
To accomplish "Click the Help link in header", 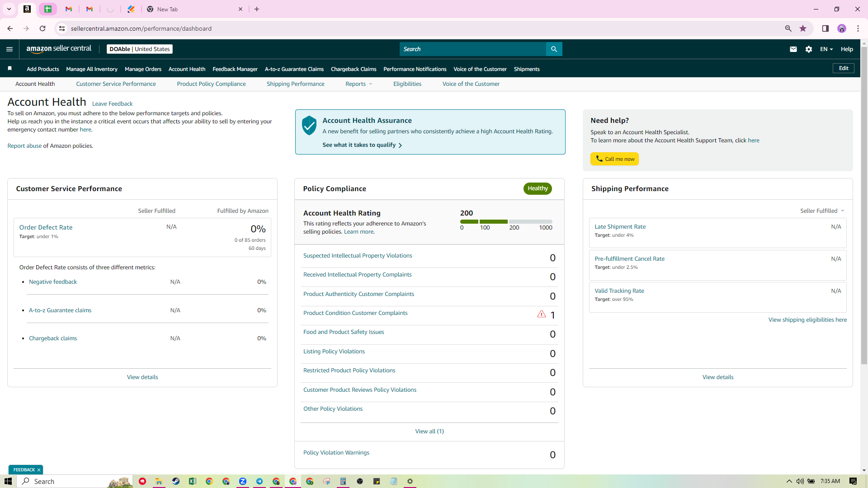I will click(847, 49).
